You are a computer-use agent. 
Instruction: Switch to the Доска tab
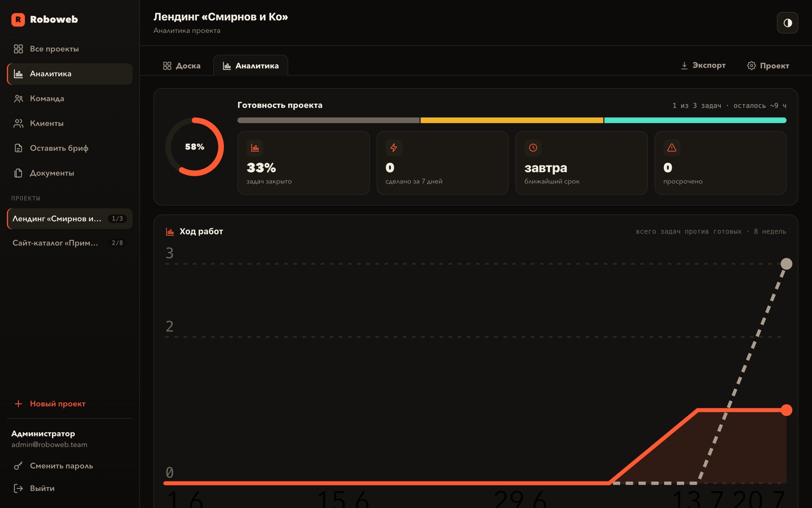click(x=182, y=66)
